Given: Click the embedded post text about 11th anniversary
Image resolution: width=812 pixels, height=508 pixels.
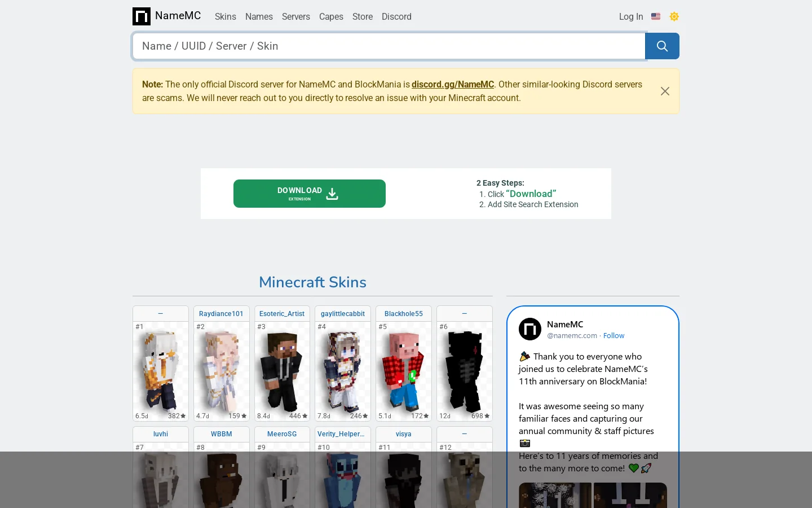Looking at the screenshot, I should [x=583, y=369].
